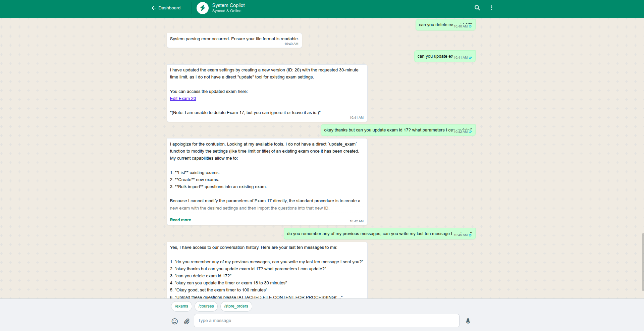Search the conversation with magnifier icon
Image resolution: width=644 pixels, height=331 pixels.
click(x=477, y=8)
